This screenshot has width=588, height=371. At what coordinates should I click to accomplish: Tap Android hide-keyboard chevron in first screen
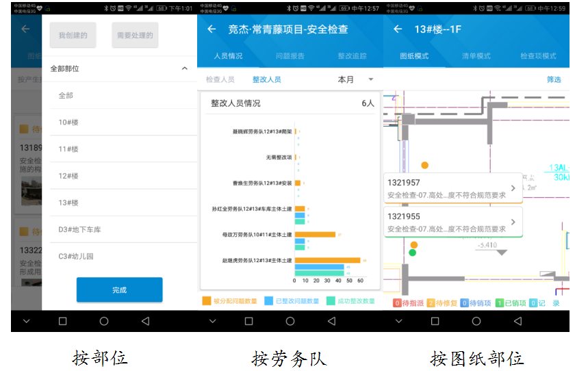[x=26, y=321]
